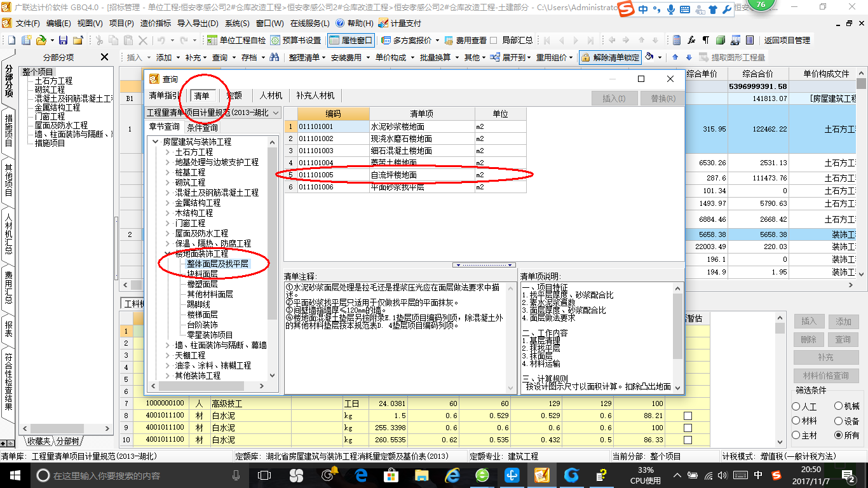This screenshot has height=488, width=868.
Task: Open 预算书设置 budget settings
Action: (x=295, y=40)
